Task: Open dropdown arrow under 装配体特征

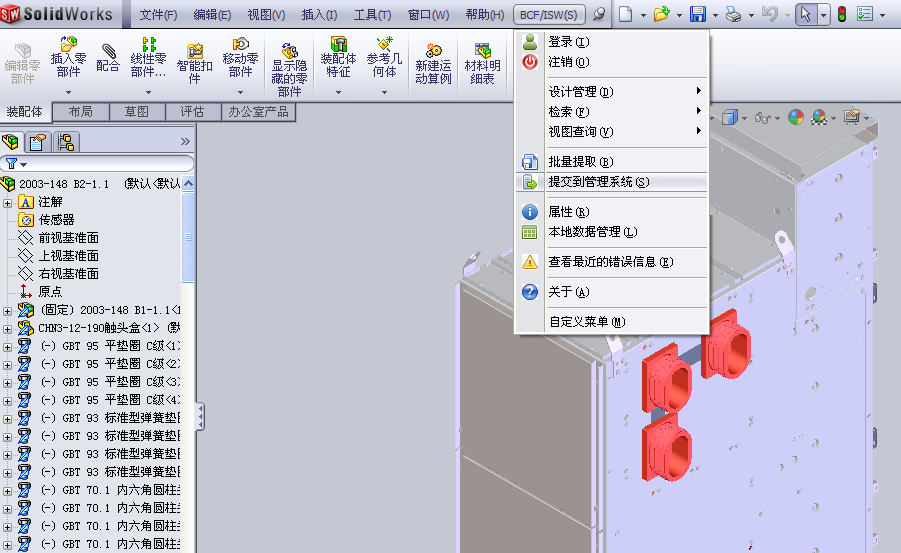Action: [x=336, y=93]
